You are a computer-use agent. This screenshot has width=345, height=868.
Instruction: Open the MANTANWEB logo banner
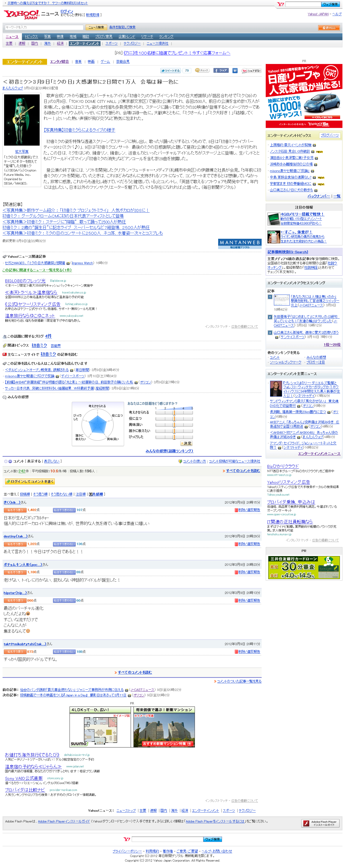click(x=240, y=244)
